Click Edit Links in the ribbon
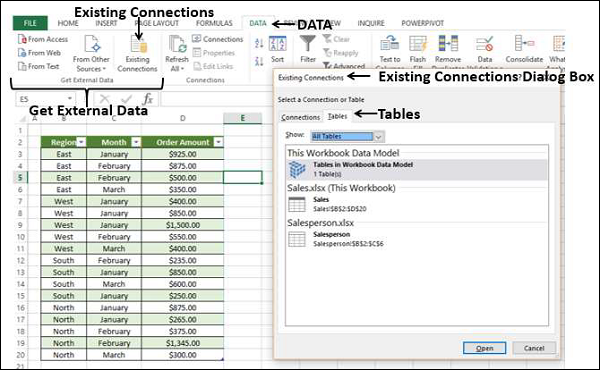This screenshot has width=600, height=370. (x=213, y=66)
